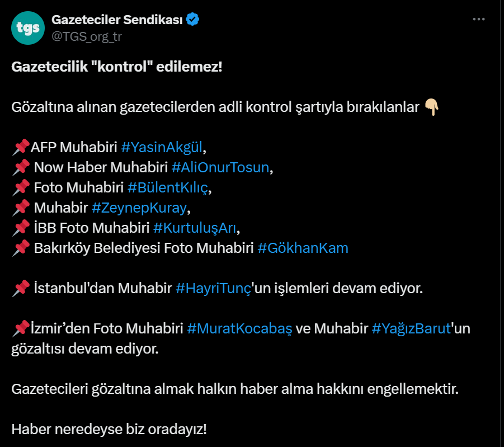Open the #BülentKılıç hashtag
504x447 pixels.
[168, 188]
